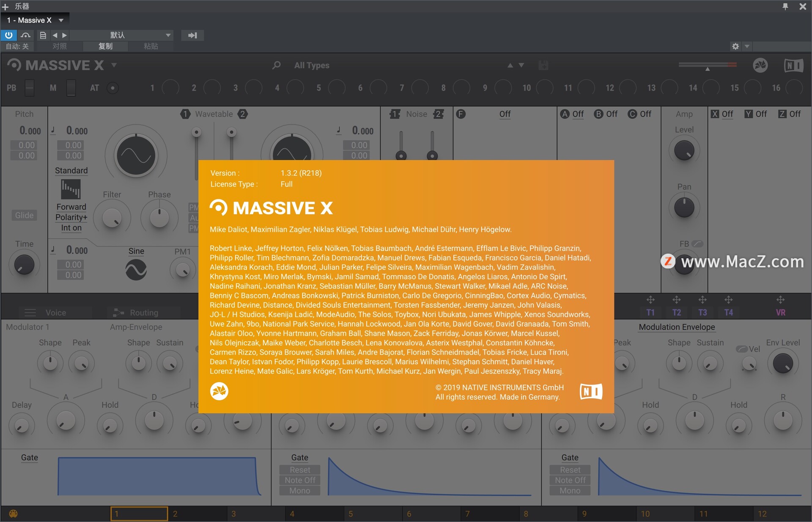Image resolution: width=812 pixels, height=522 pixels.
Task: Toggle the Polarity+ setting
Action: click(71, 217)
